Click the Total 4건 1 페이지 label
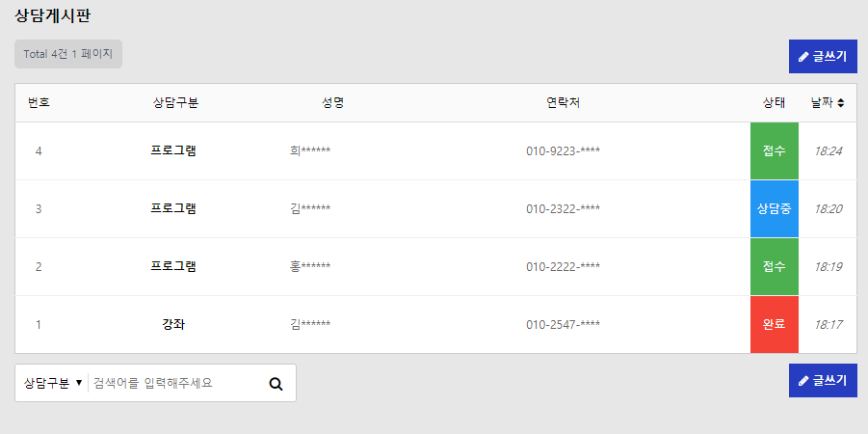The image size is (868, 434). (x=68, y=54)
